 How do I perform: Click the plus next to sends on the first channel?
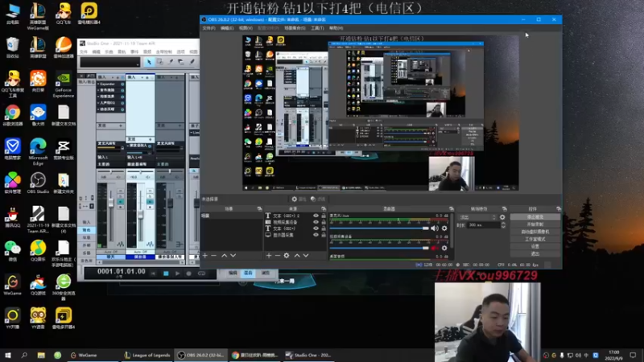pos(120,125)
